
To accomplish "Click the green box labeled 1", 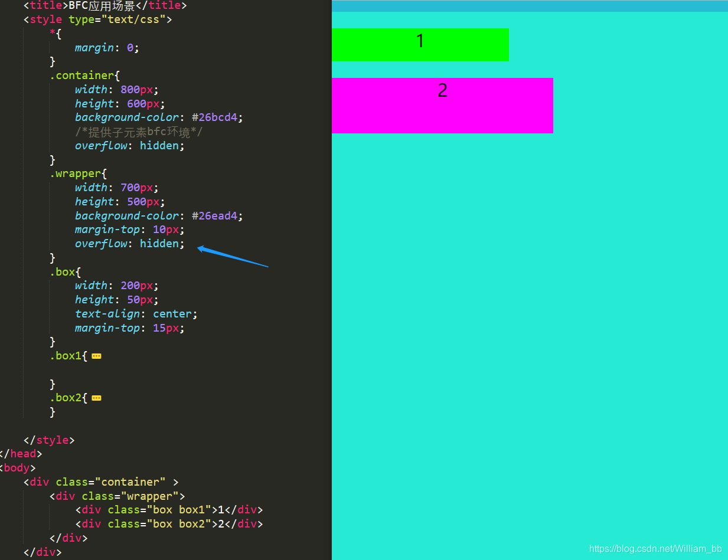I will tap(420, 44).
